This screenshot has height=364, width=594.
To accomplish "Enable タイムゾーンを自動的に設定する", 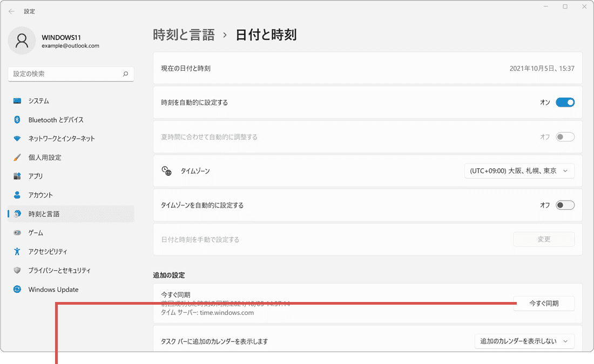I will pyautogui.click(x=565, y=205).
